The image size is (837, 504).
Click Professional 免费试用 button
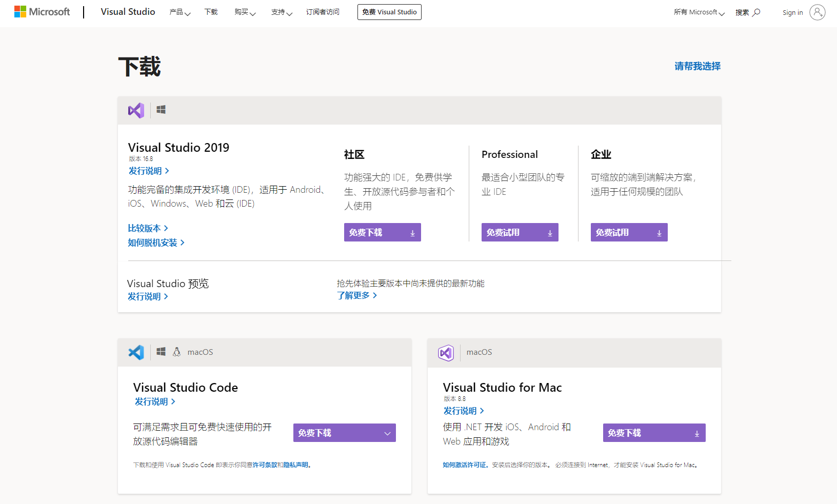(520, 232)
